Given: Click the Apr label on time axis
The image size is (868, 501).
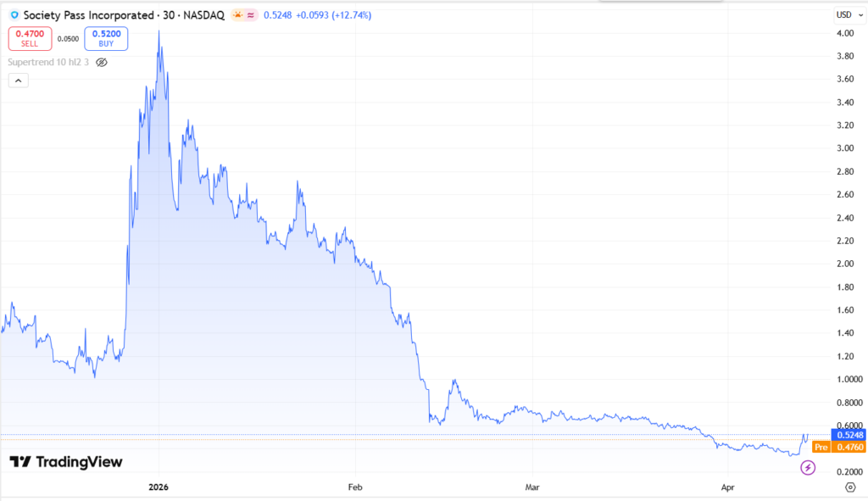Looking at the screenshot, I should (726, 487).
